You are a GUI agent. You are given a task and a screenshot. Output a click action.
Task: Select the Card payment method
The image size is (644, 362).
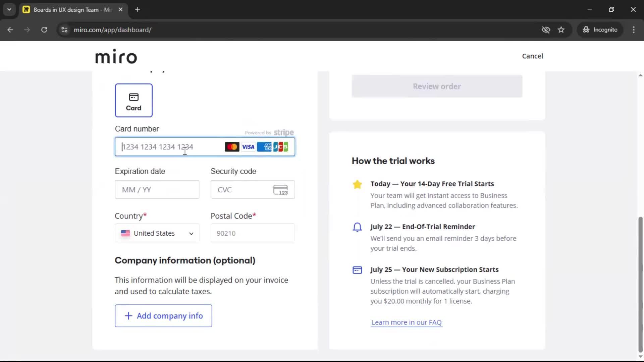tap(133, 100)
